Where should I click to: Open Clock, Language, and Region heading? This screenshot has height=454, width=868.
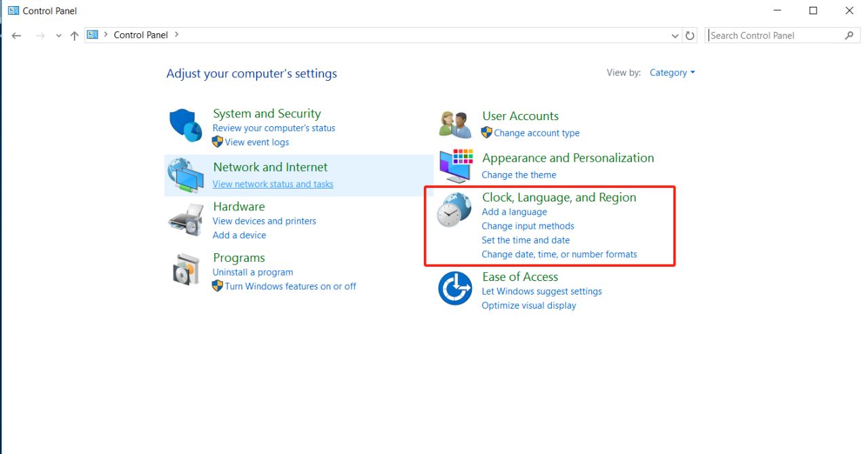point(559,197)
